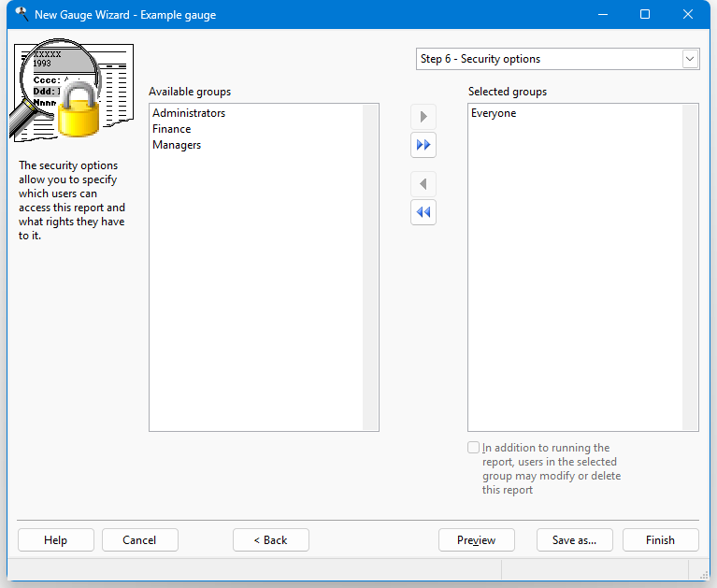The image size is (717, 588).
Task: Click Finish to complete the wizard
Action: click(660, 540)
